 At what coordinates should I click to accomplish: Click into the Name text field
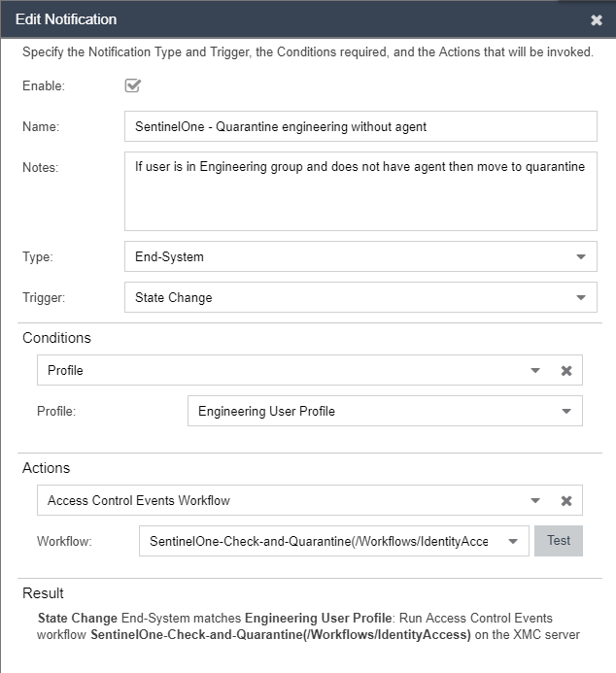click(x=359, y=126)
